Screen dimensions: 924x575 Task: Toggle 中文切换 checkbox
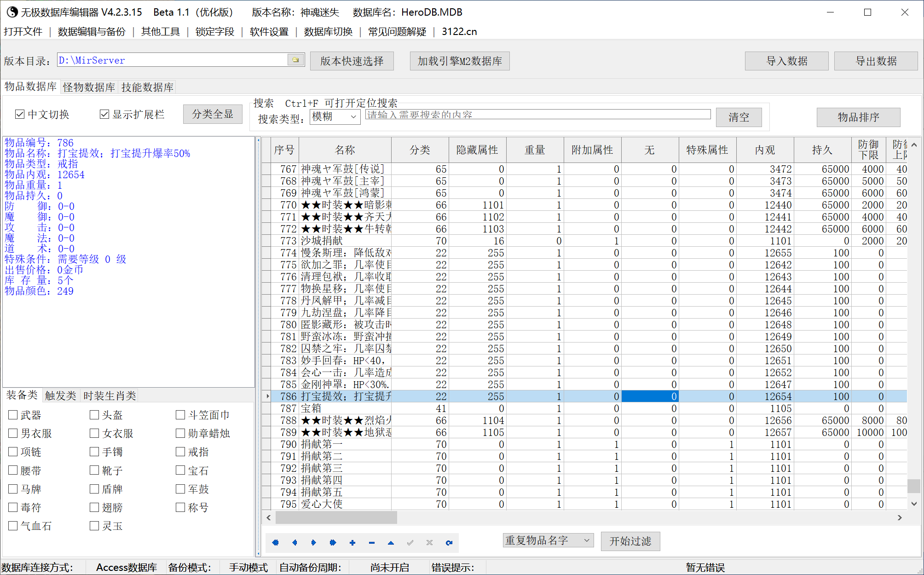(20, 114)
